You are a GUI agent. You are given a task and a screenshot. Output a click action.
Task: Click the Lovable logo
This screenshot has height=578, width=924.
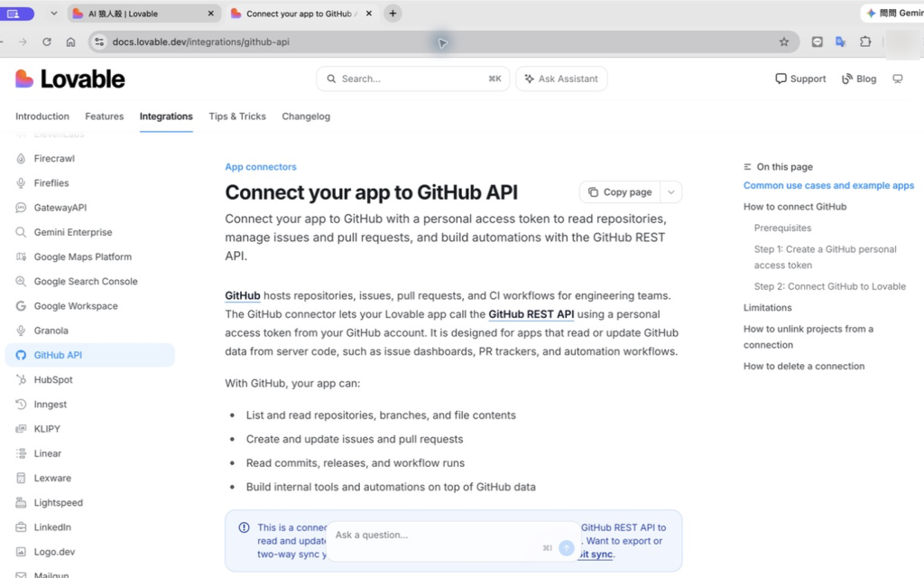[x=70, y=79]
